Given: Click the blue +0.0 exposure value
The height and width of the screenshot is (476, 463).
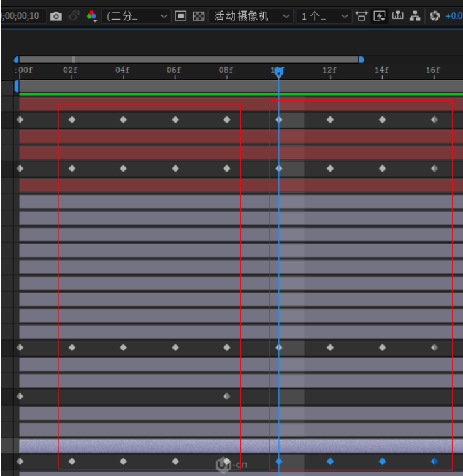Looking at the screenshot, I should click(x=454, y=16).
